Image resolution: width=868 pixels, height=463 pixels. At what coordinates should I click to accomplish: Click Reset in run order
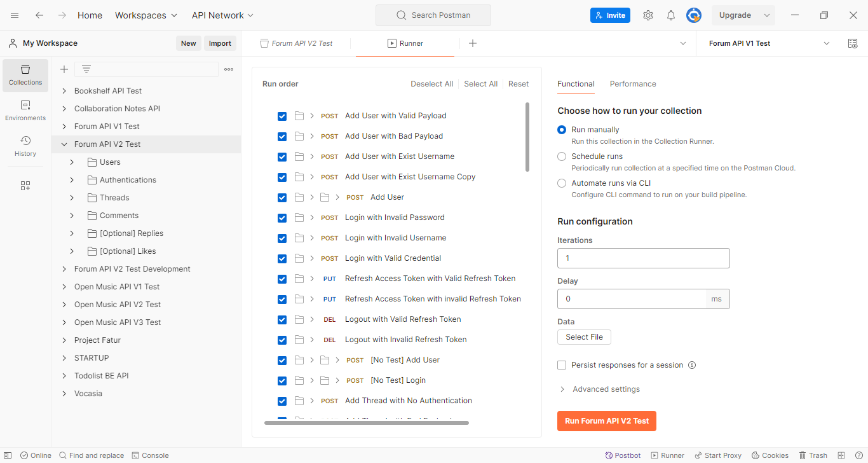519,84
